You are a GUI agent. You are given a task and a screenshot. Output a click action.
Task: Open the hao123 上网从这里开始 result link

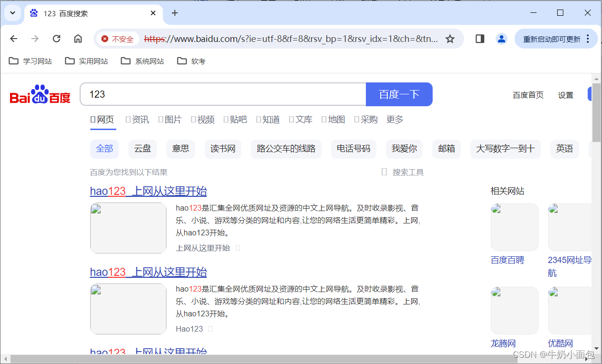tap(148, 191)
